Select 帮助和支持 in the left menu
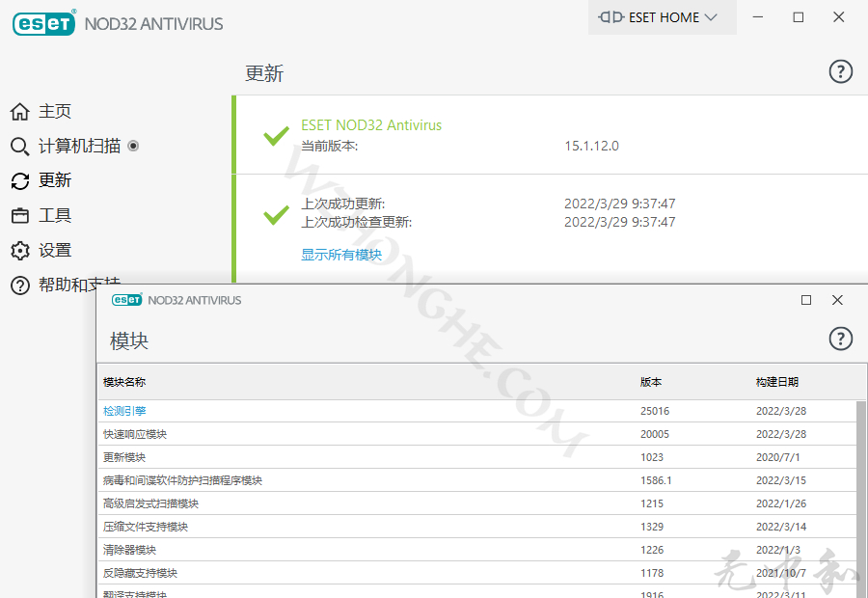Screen dimensions: 868x598 coord(64,285)
